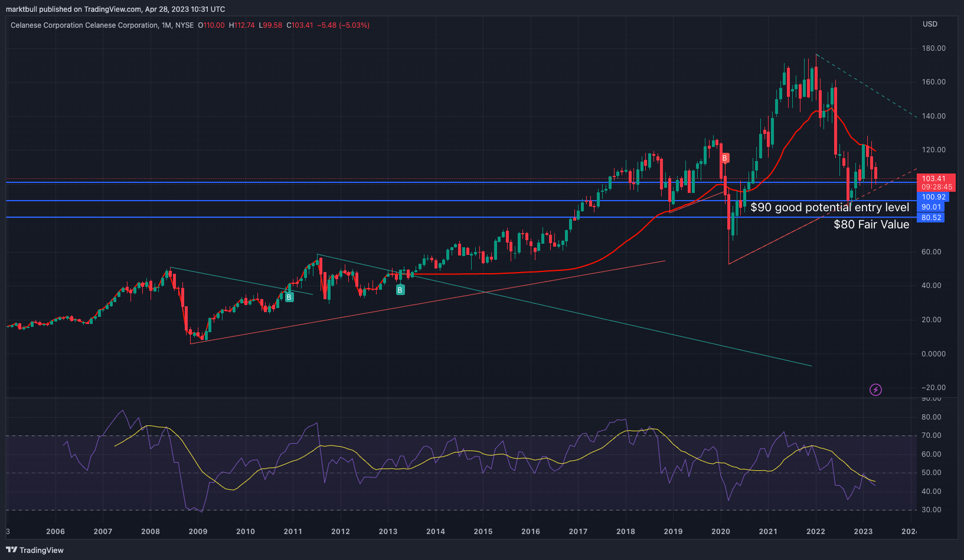Click the purple lightning bolt icon
The width and height of the screenshot is (964, 560).
tap(876, 389)
